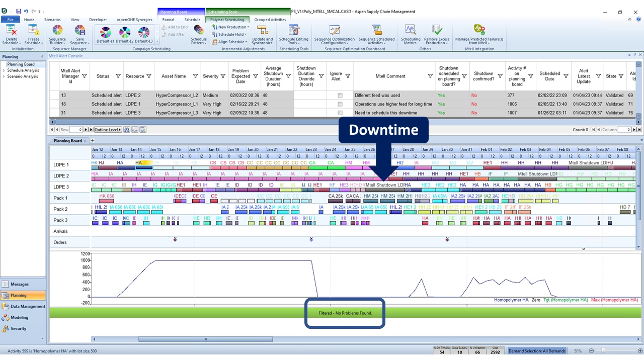This screenshot has width=644, height=362.
Task: Add a new planning board tab
Action: click(x=93, y=141)
